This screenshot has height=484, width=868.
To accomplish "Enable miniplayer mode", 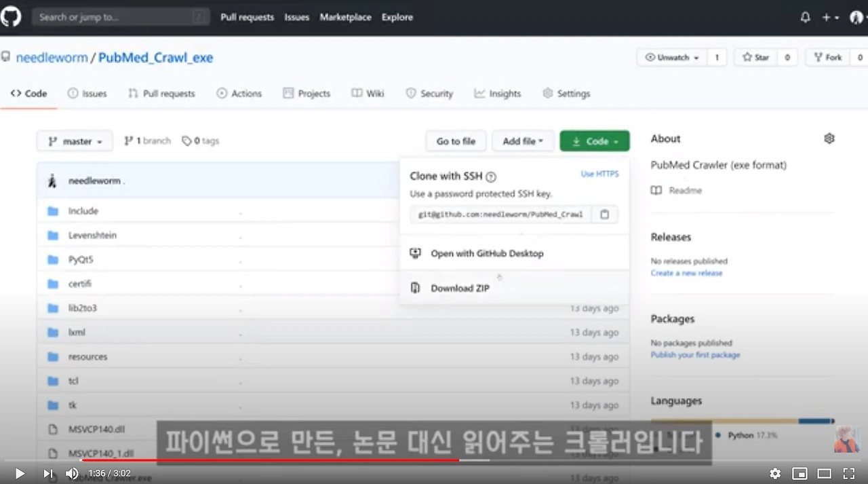I will 800,473.
